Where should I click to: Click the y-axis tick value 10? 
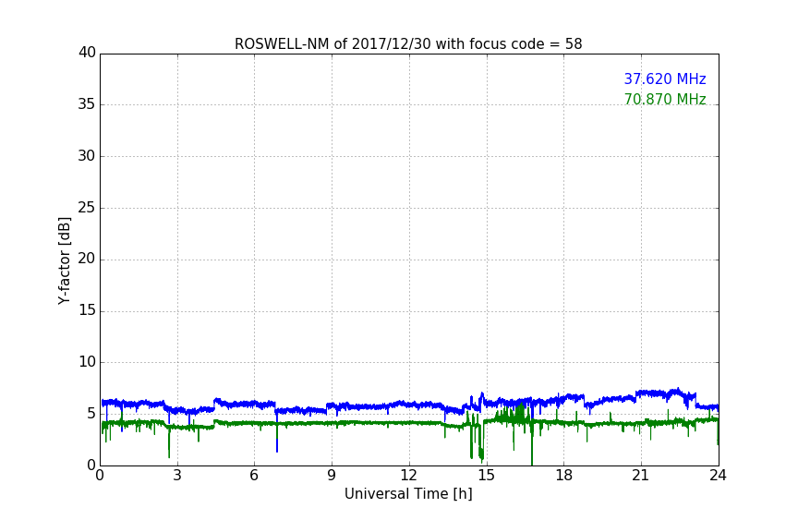point(87,362)
